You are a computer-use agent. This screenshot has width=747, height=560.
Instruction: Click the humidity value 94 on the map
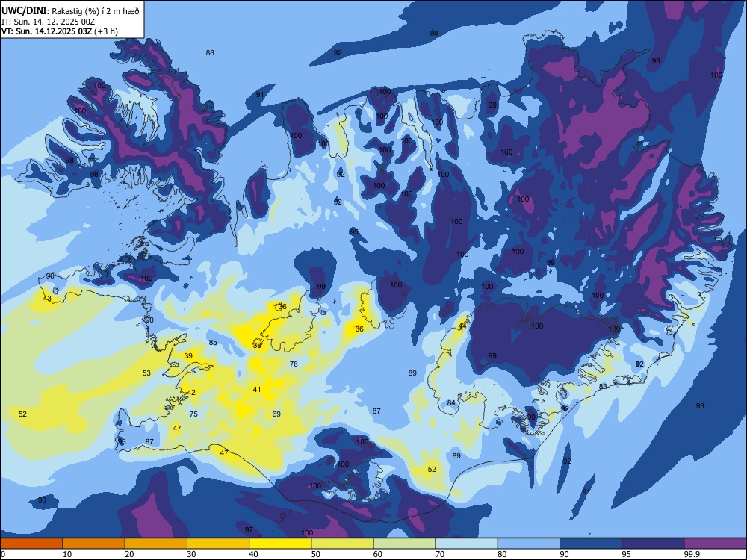434,34
